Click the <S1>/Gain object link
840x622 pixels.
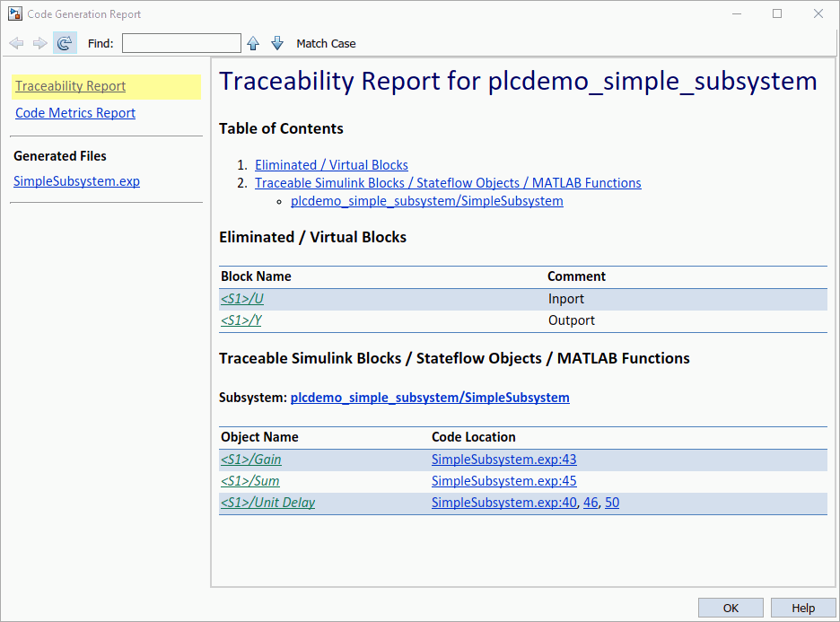251,460
